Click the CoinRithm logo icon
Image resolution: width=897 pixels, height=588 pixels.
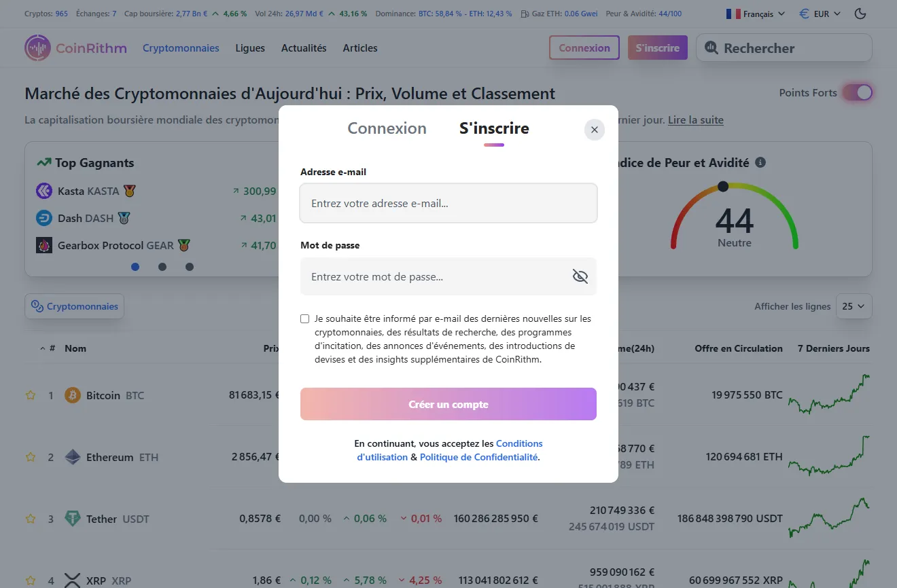37,48
